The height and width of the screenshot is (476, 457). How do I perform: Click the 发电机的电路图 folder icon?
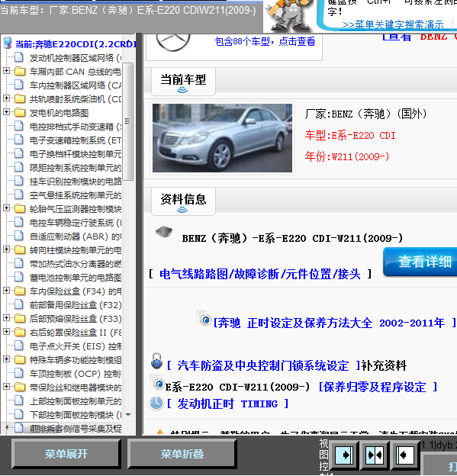pyautogui.click(x=20, y=113)
